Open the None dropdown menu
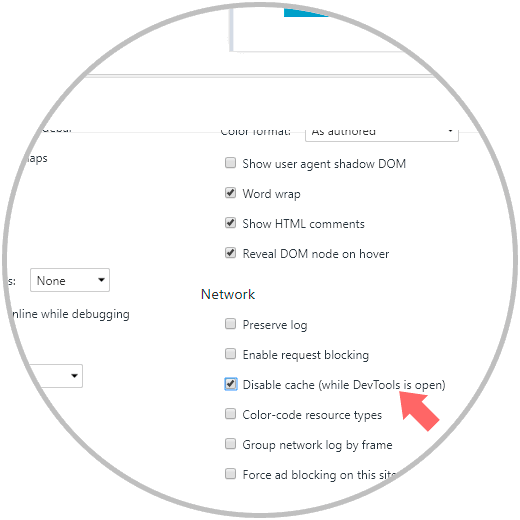The image size is (520, 520). pyautogui.click(x=70, y=280)
